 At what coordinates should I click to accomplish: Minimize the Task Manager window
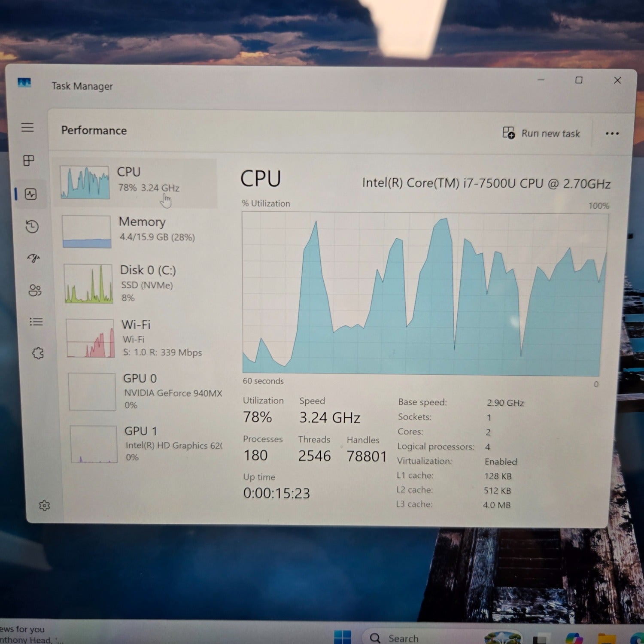pos(541,80)
